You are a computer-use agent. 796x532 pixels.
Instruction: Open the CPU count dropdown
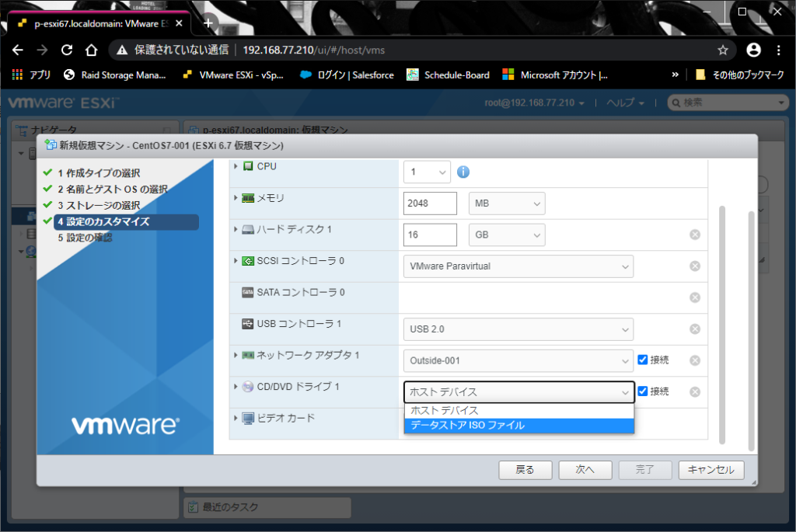[x=427, y=172]
